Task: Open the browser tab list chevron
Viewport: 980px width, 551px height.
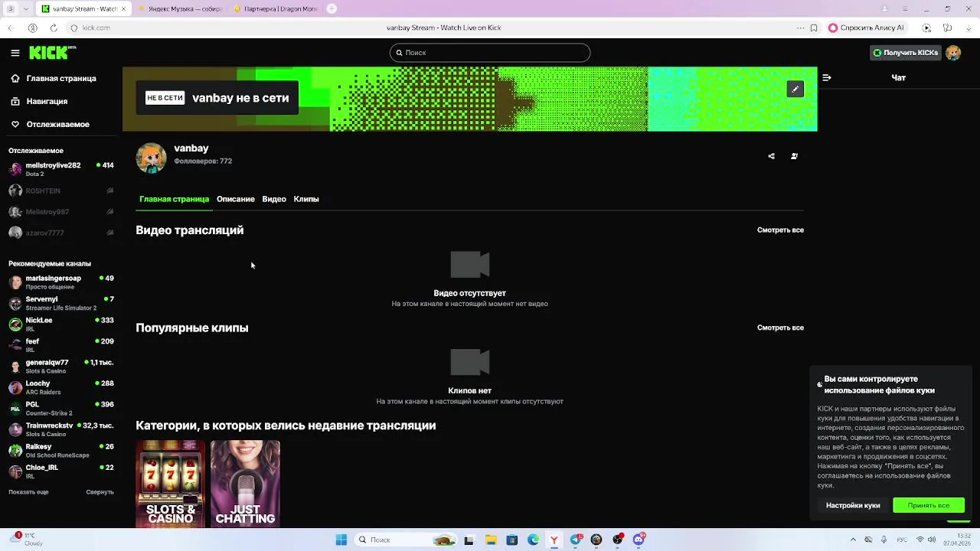Action: point(27,8)
